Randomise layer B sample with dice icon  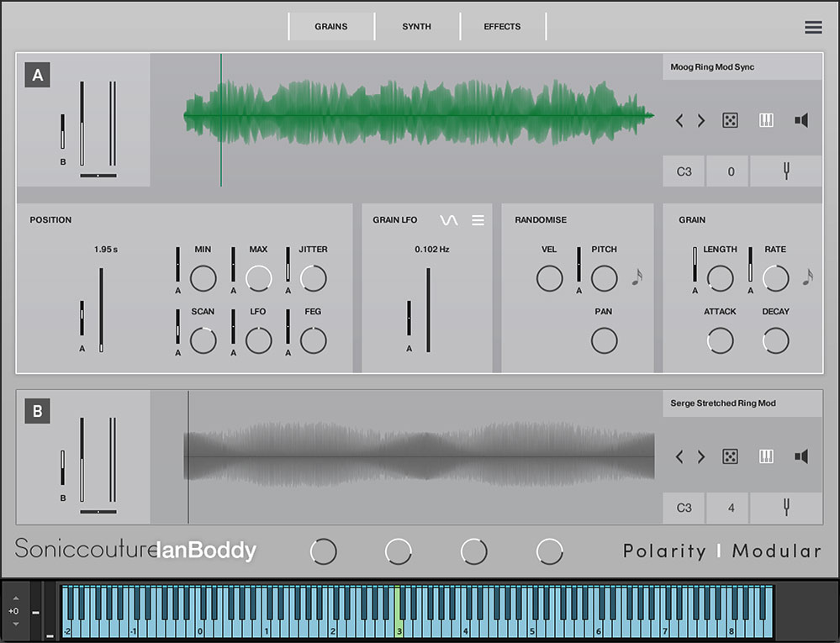coord(730,456)
